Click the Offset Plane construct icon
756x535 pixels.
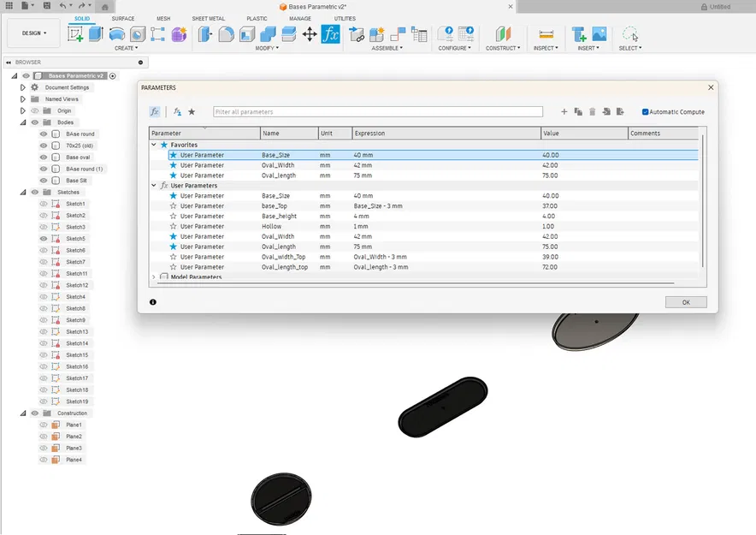tap(503, 34)
